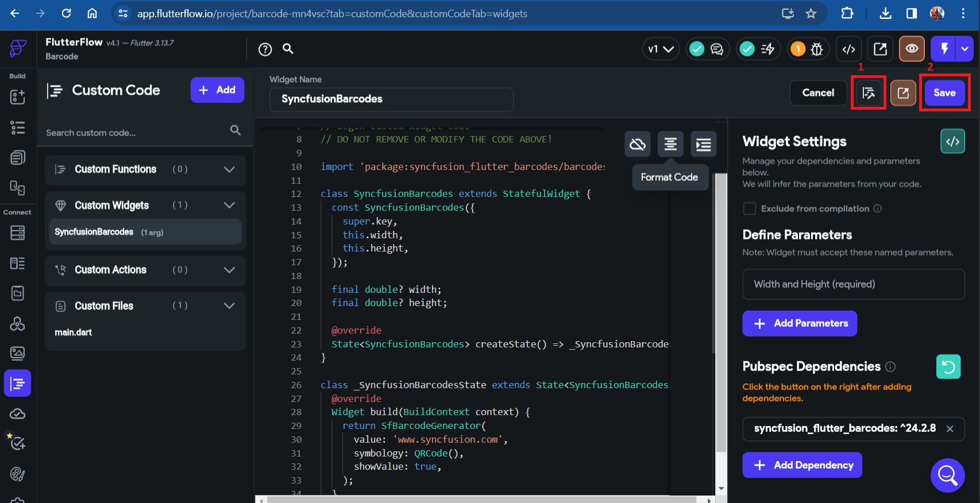980x503 pixels.
Task: Open the optimization status lightning icon
Action: pos(767,49)
